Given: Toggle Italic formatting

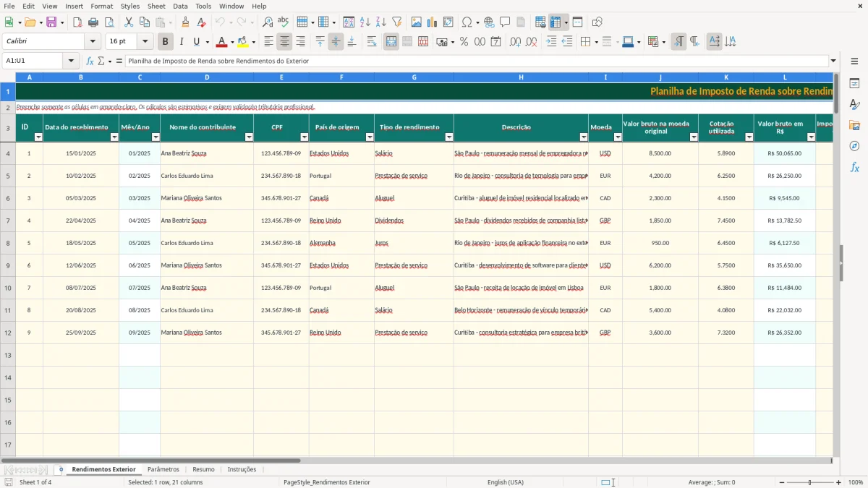Looking at the screenshot, I should coord(182,42).
